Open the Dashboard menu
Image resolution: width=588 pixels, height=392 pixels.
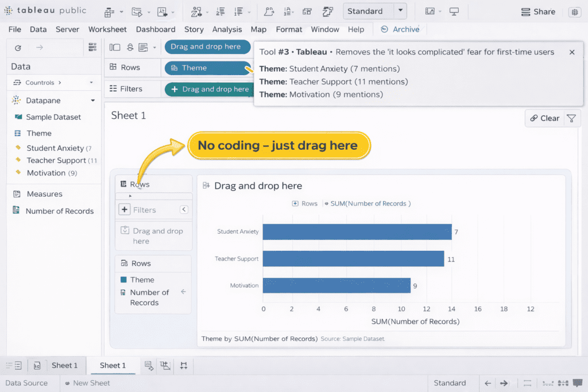(156, 29)
